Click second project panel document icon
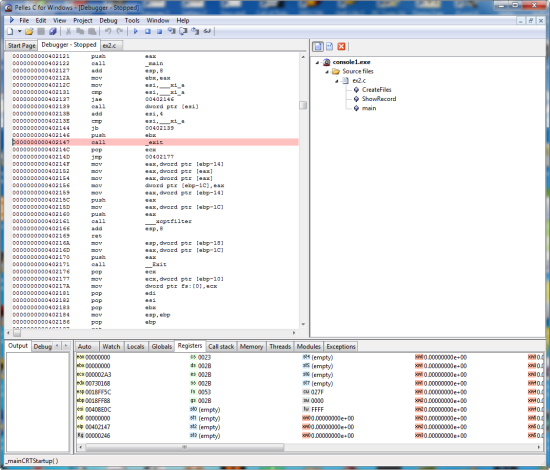 pos(329,46)
